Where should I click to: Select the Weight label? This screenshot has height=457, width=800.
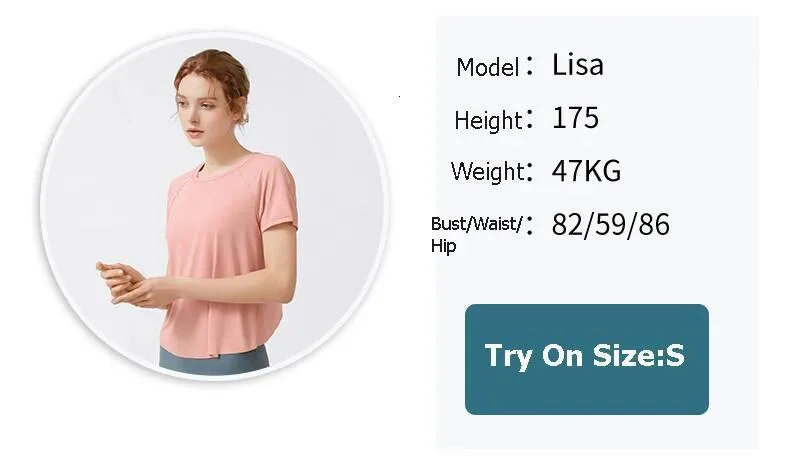pyautogui.click(x=487, y=171)
